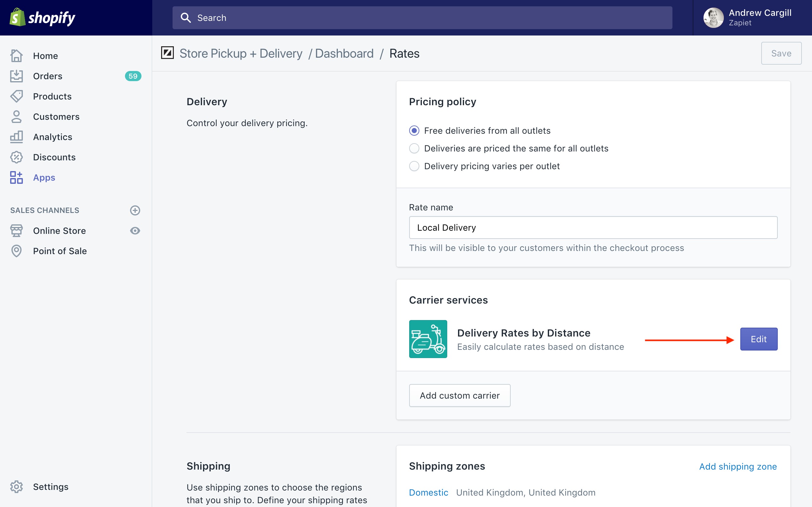Open the Orders menu item
This screenshot has width=812, height=507.
tap(48, 76)
